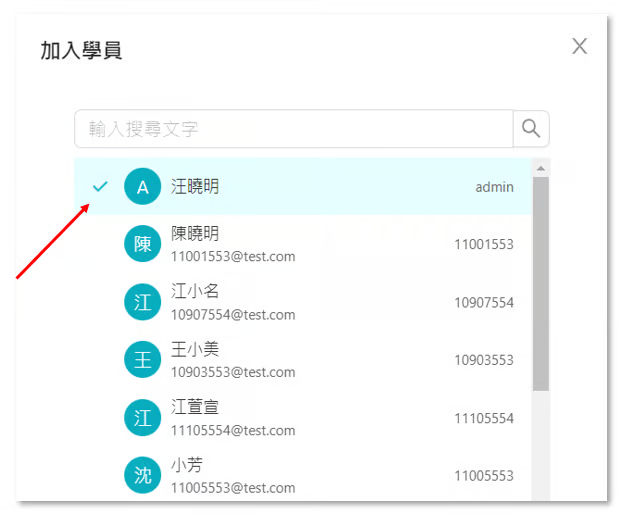The height and width of the screenshot is (520, 622).
Task: Click the student list scrollbar thumb
Action: pos(541,285)
